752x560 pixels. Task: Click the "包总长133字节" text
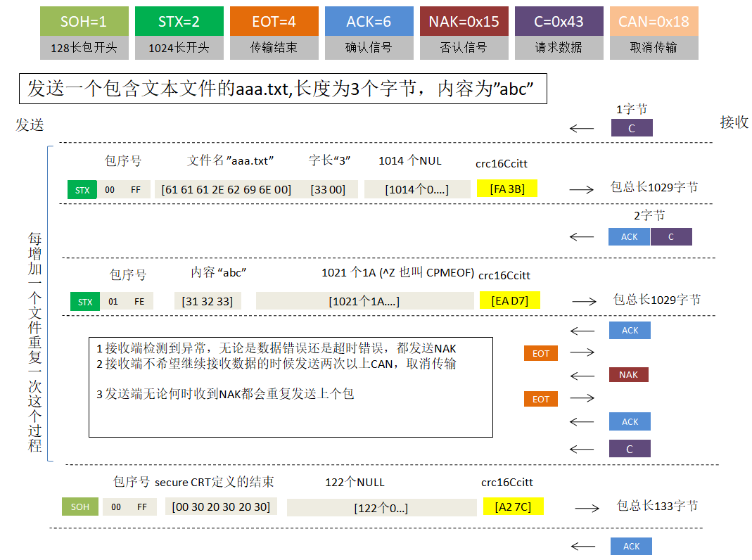[657, 505]
